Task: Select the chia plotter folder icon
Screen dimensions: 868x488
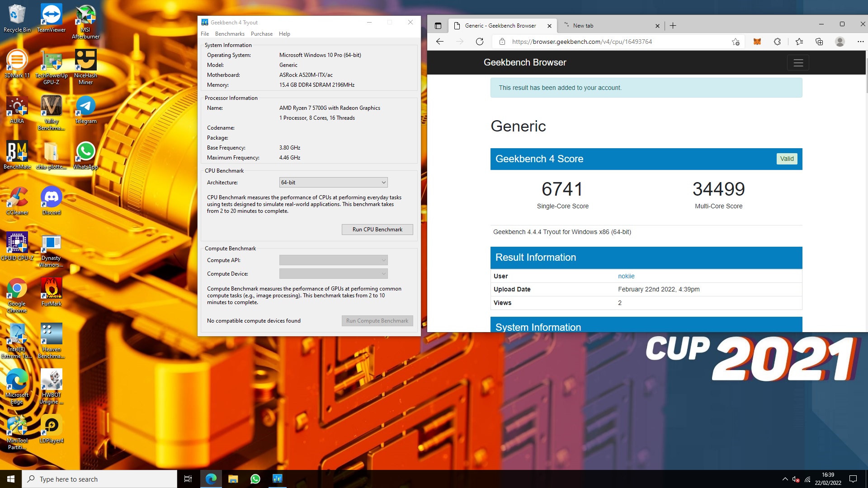Action: (x=51, y=155)
